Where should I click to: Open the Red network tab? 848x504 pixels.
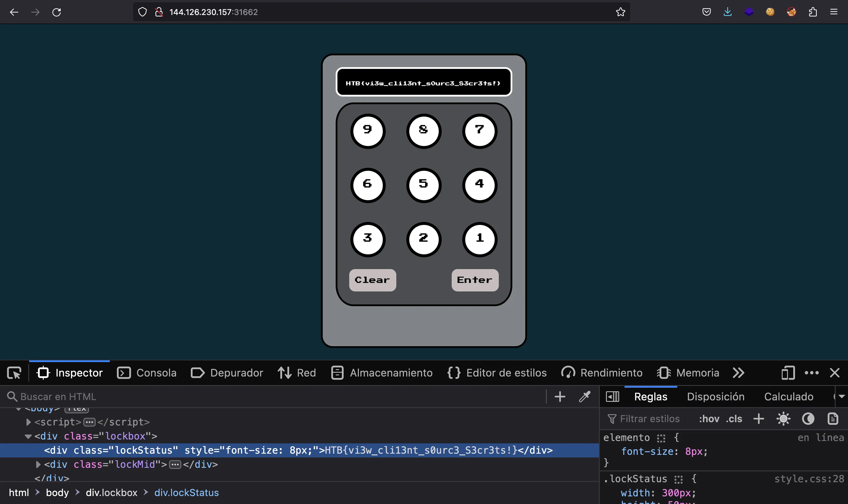coord(297,373)
